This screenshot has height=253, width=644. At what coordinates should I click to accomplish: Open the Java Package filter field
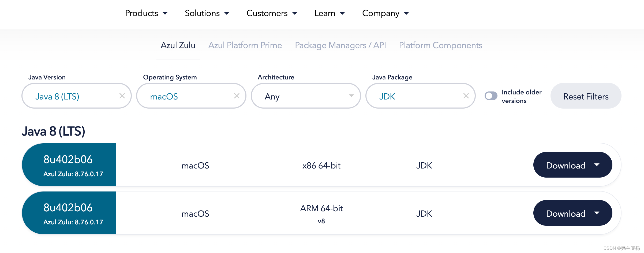pyautogui.click(x=420, y=96)
